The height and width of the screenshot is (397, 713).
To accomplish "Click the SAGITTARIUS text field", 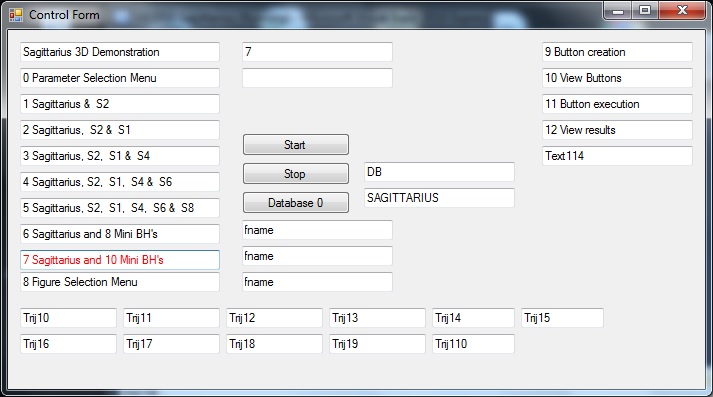I will [439, 198].
